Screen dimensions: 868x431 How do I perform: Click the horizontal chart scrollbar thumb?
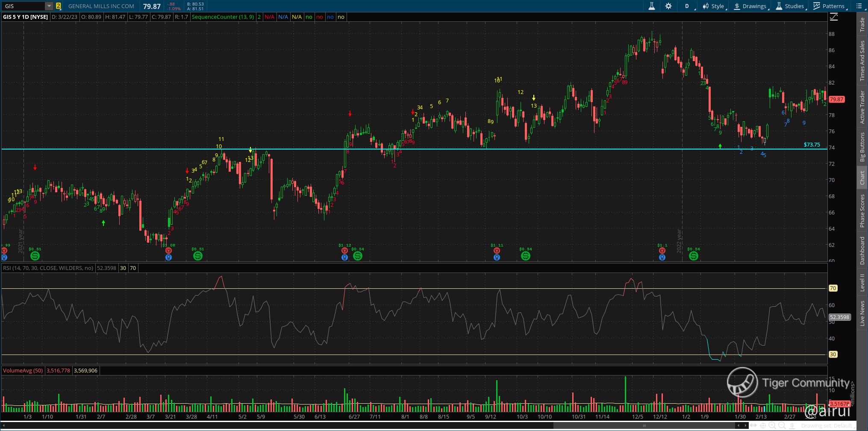pos(644,425)
